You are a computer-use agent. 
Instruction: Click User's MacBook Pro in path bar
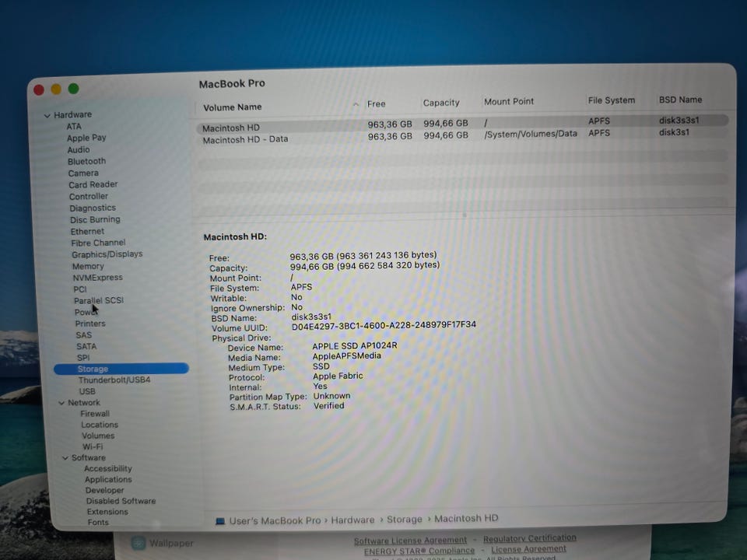click(x=275, y=520)
